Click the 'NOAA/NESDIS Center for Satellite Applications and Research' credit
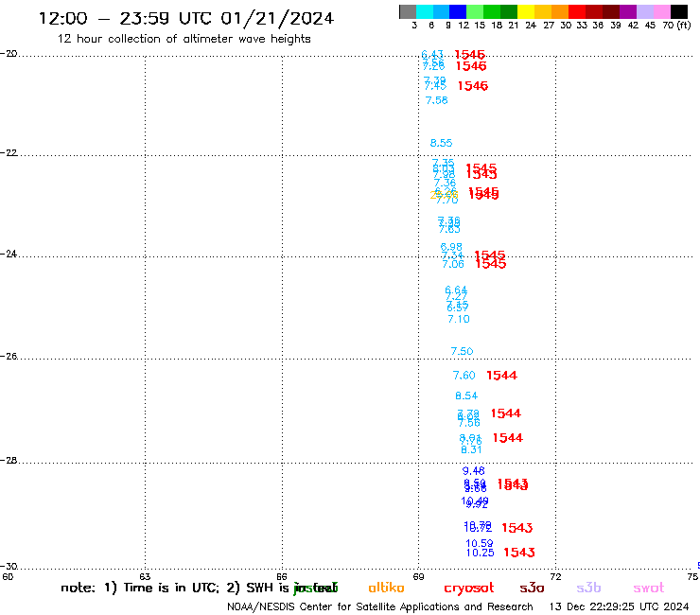This screenshot has width=700, height=615. pos(380,607)
